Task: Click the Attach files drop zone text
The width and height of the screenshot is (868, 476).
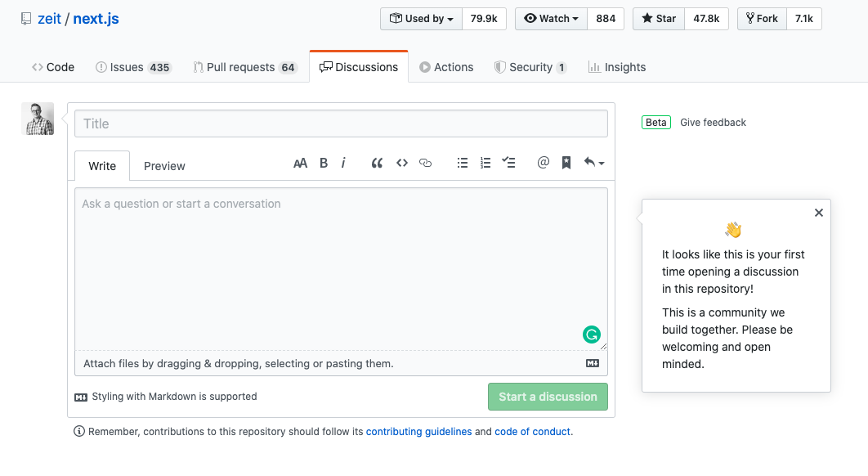Action: click(x=239, y=363)
